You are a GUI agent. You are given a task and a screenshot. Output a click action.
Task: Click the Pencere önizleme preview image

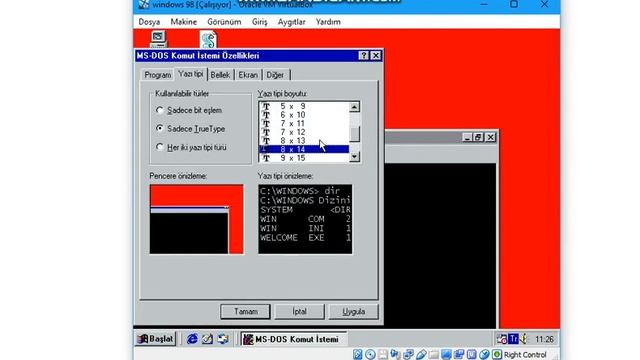coord(197,219)
